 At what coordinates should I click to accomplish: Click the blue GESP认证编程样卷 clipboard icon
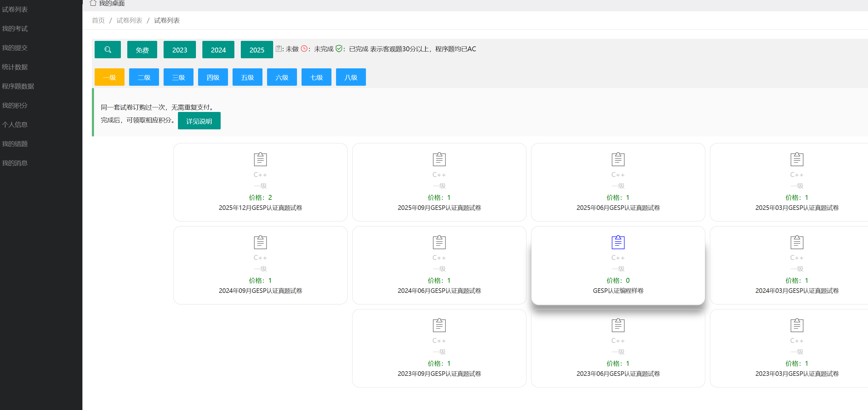click(618, 242)
